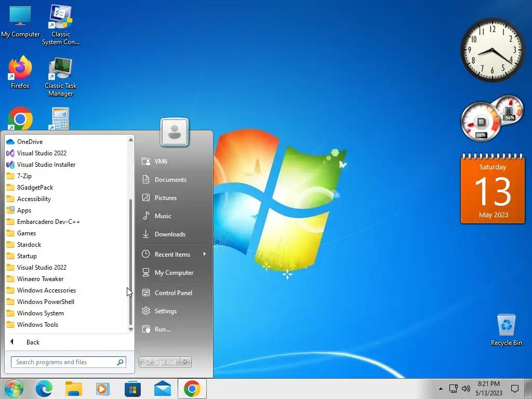Open the volume speaker tray icon
Screen dimensions: 532x399
[x=466, y=389]
